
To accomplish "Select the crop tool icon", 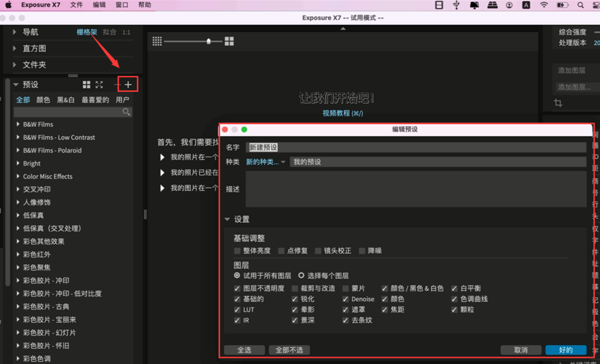I will [x=558, y=103].
